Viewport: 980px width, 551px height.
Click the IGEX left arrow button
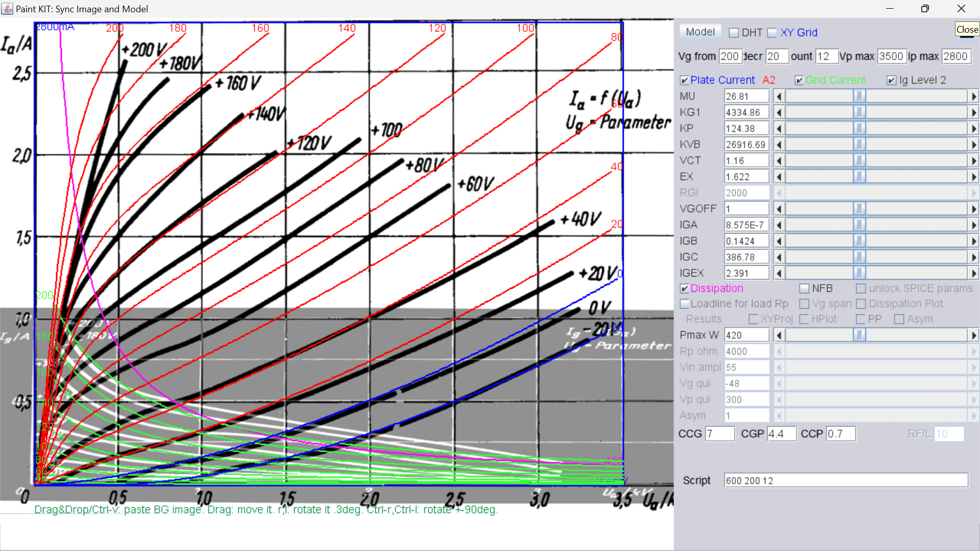click(x=779, y=273)
